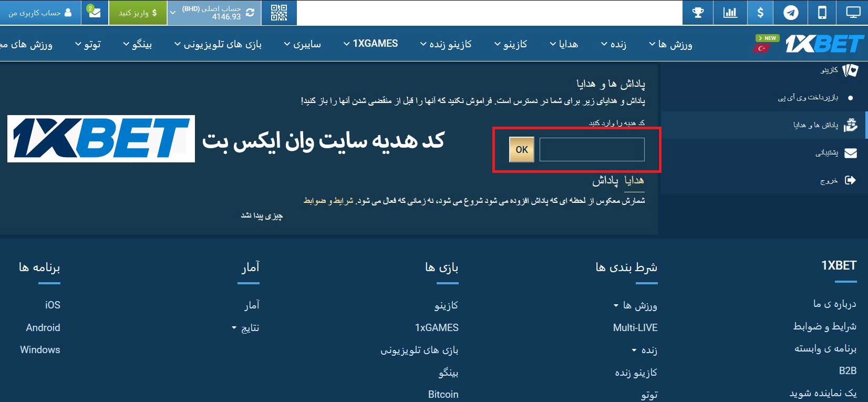Open the کازینو navigation dropdown
The image size is (868, 402).
coord(511,45)
